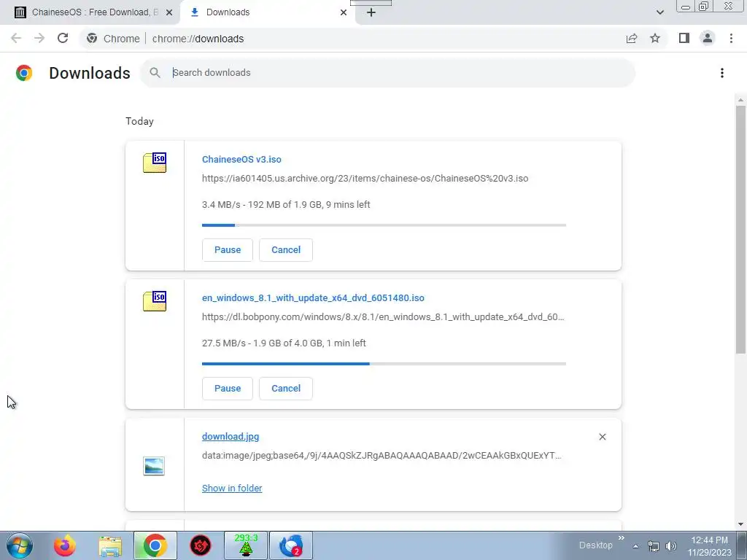
Task: Click the Windows 8.1 download progress bar
Action: (384, 364)
